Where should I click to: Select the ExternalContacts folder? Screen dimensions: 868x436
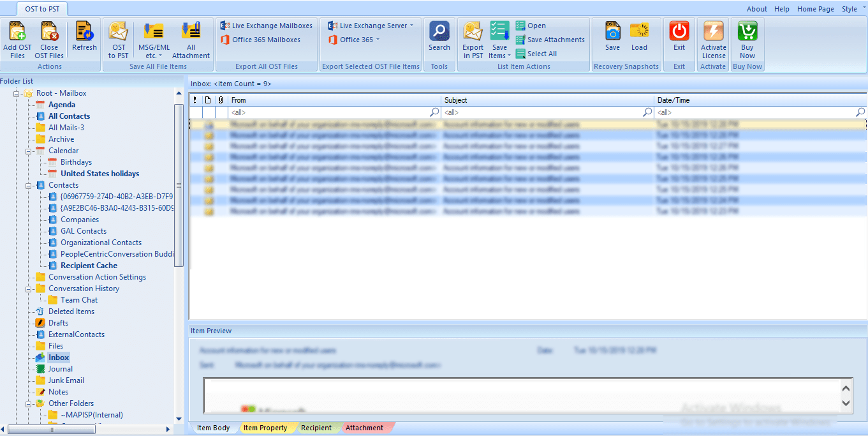point(77,335)
